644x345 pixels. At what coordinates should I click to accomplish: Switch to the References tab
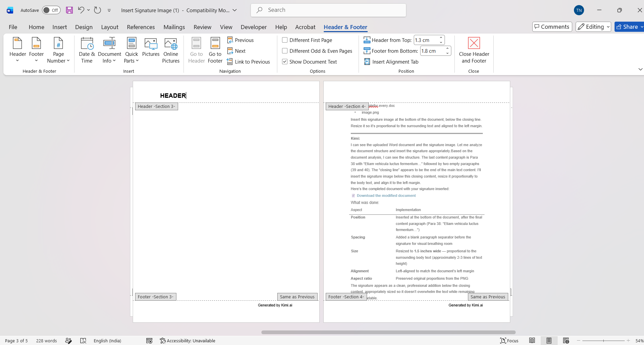pos(141,27)
